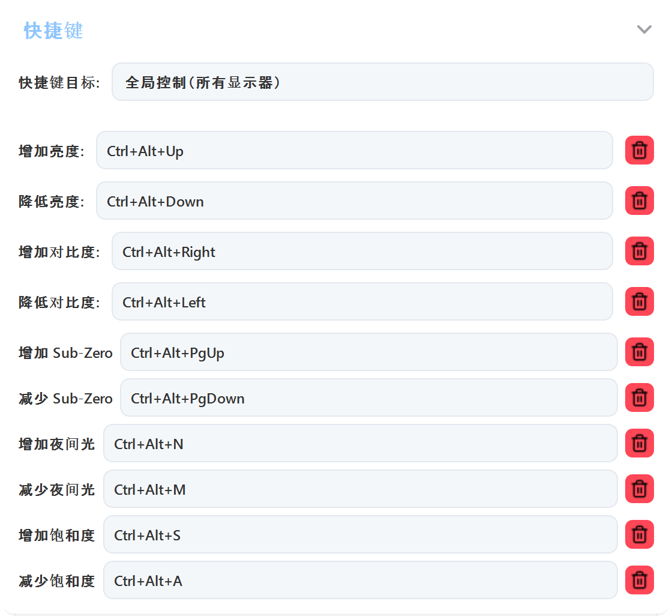The image size is (672, 616).
Task: Open the 快捷键目标 dropdown
Action: click(382, 82)
